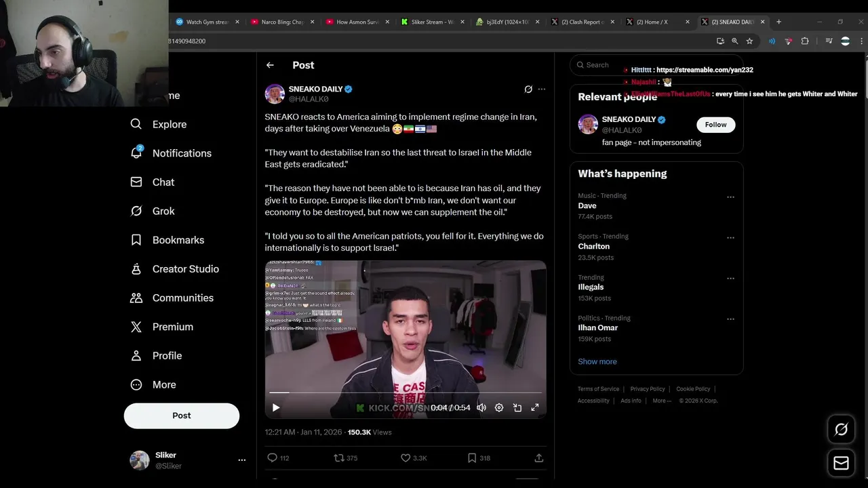
Task: Open the browser profile avatar icon
Action: [845, 41]
